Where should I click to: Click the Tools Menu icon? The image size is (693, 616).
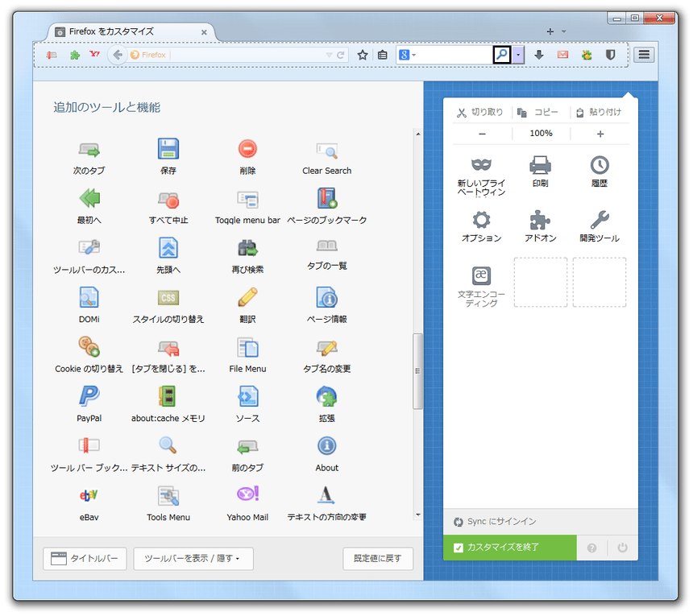[x=168, y=495]
